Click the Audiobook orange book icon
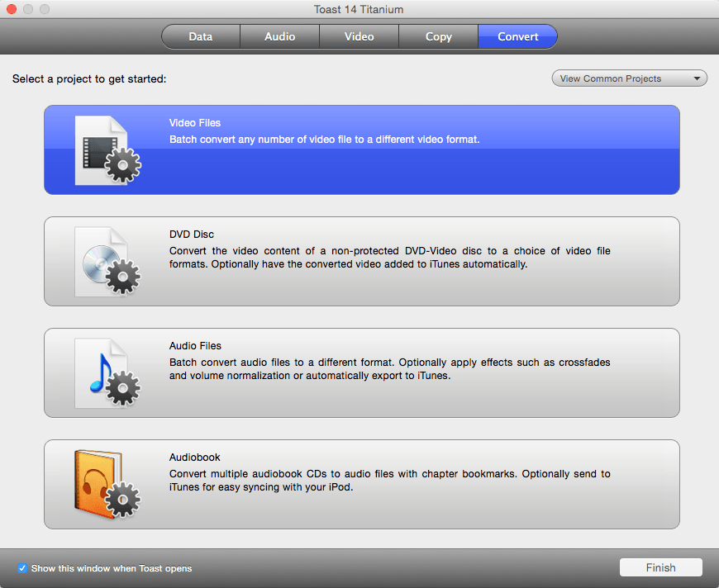Viewport: 719px width, 588px height. click(108, 485)
